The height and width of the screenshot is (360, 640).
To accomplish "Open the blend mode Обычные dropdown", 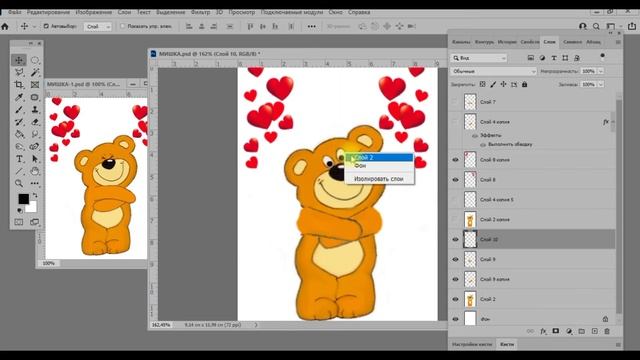I will coord(493,71).
